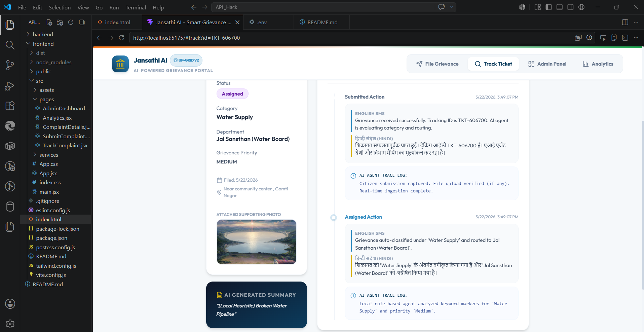Close the Jansathi AI preview tab
644x332 pixels.
coord(237,22)
